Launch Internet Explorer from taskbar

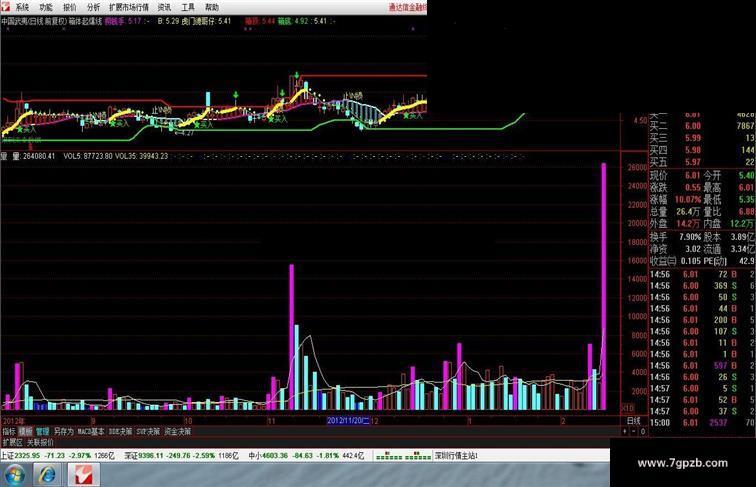47,474
